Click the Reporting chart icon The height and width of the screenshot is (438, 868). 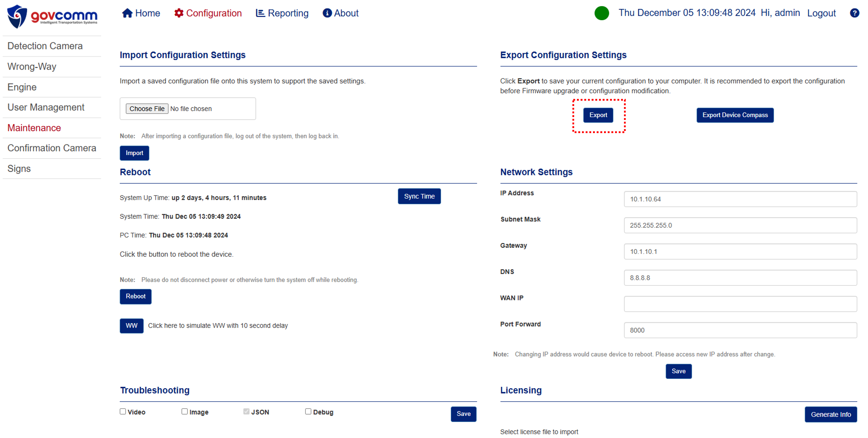(260, 13)
